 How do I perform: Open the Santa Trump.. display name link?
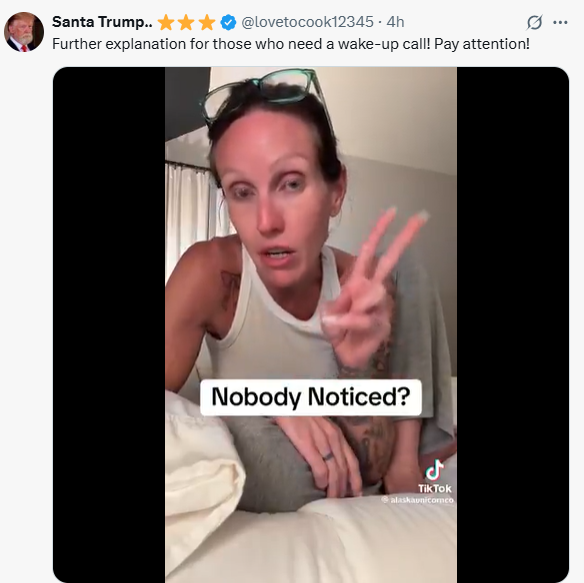102,22
